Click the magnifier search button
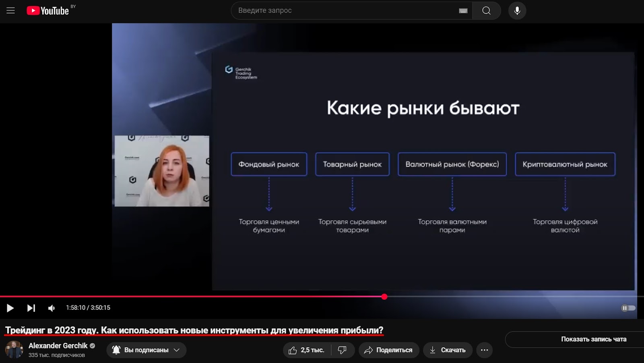Screen dimensions: 644x363 coord(486,10)
